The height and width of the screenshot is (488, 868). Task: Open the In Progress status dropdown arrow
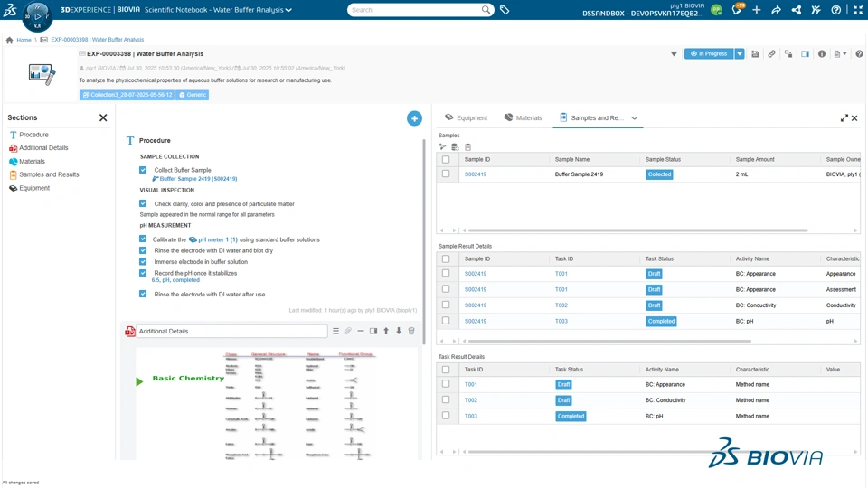740,54
